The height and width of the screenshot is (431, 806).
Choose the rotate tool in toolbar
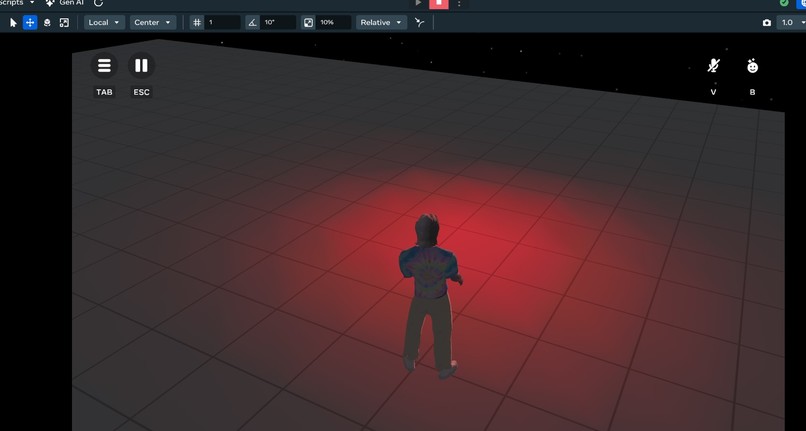coord(47,23)
